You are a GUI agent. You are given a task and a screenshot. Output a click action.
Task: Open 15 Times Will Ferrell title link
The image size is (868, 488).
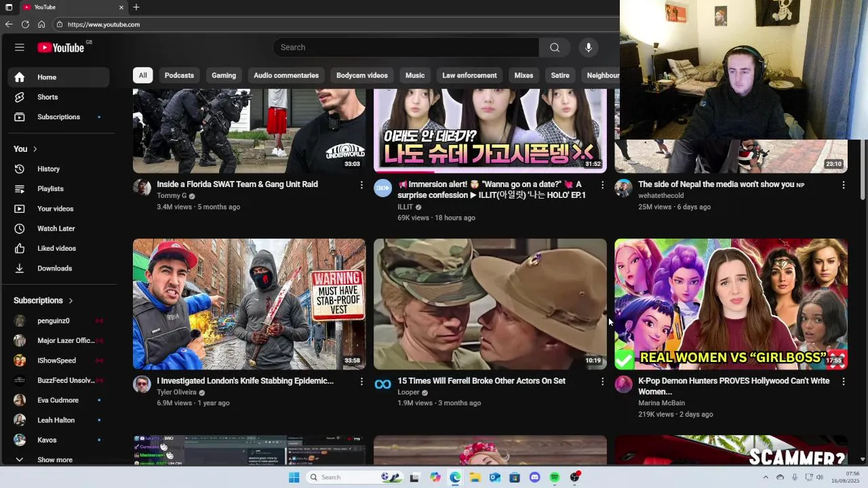click(481, 381)
